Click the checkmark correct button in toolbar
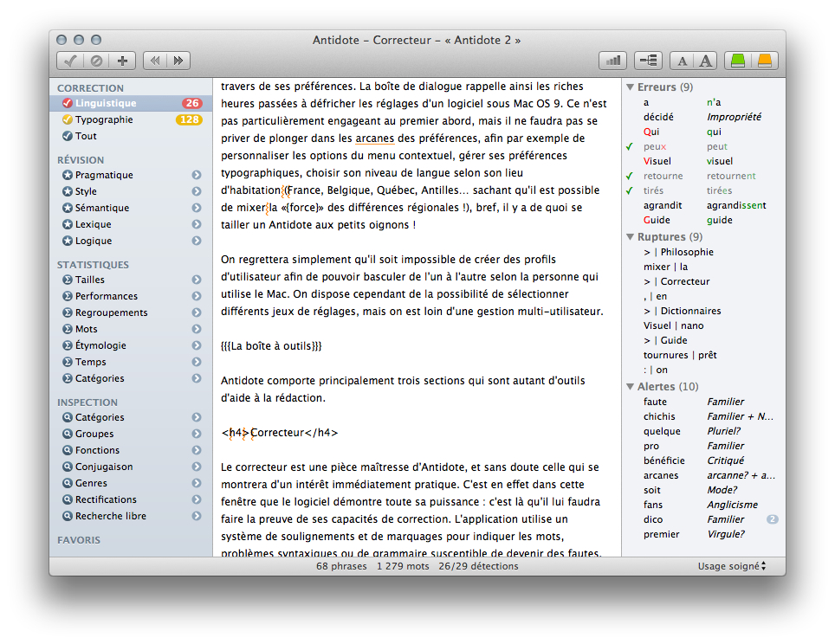Viewport: 835px width, 644px height. click(70, 61)
